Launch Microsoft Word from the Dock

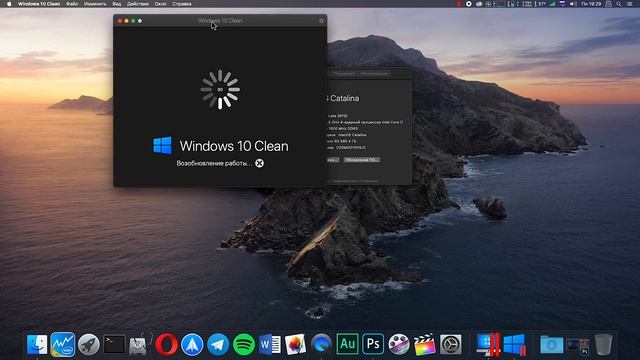coord(270,344)
